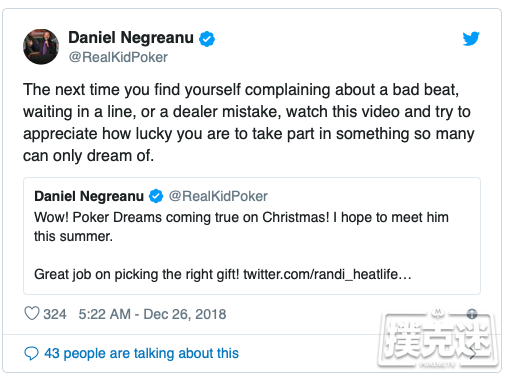This screenshot has height=380, width=510.
Task: Expand the conversation with the right chevron arrow
Action: tap(472, 354)
